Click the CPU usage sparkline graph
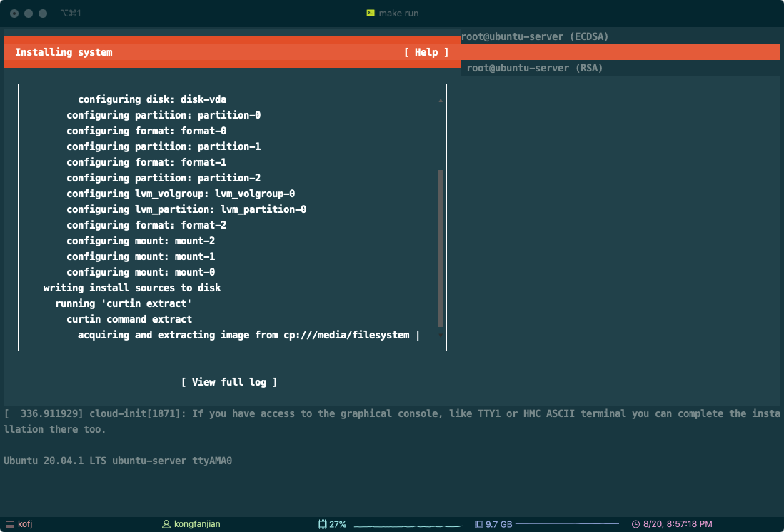 click(407, 526)
